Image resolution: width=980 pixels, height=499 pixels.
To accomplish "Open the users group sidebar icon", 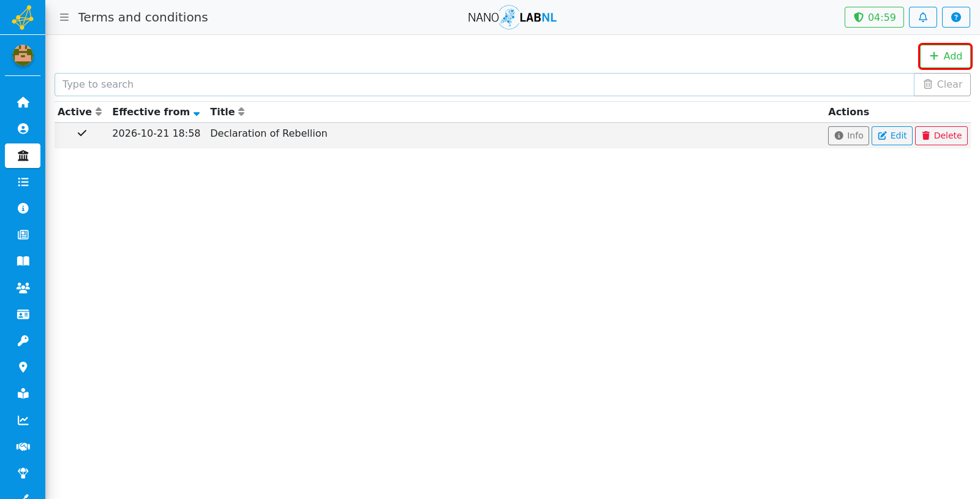I will [x=23, y=288].
